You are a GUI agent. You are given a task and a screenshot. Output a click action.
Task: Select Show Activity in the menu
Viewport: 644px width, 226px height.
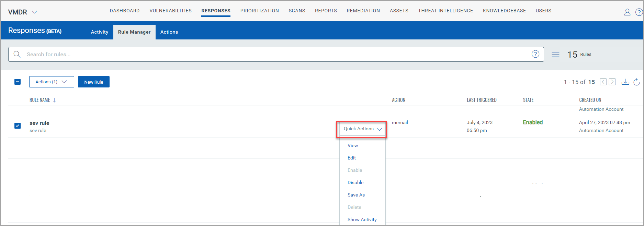(362, 219)
